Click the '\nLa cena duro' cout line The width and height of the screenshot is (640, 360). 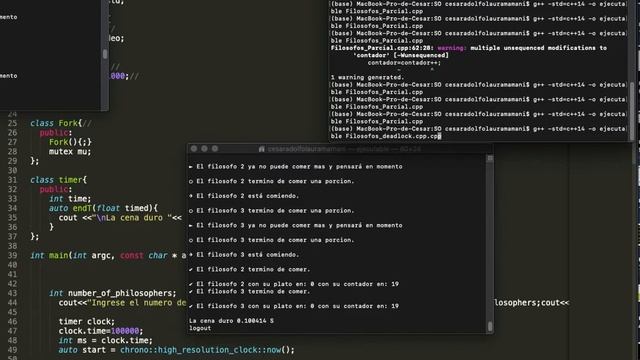coord(120,218)
